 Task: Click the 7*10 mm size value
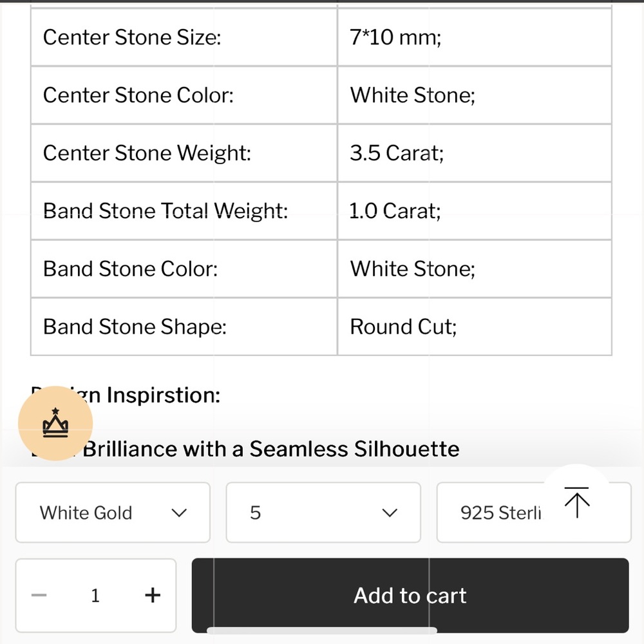click(x=395, y=37)
